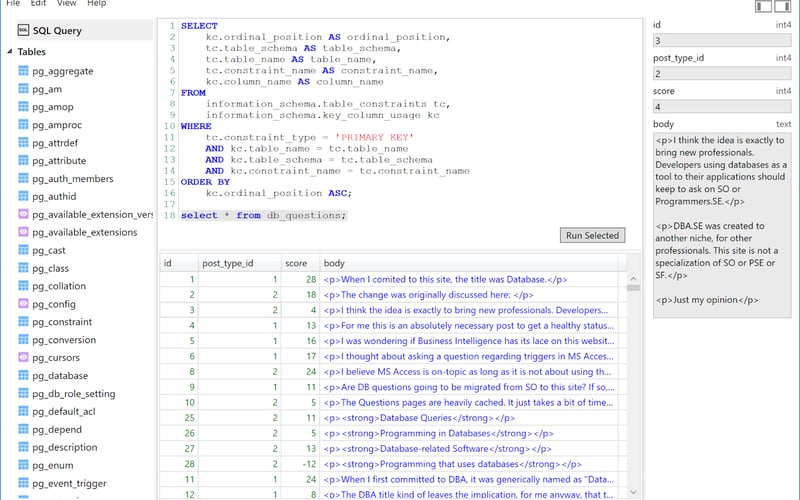Open the View menu
Image resolution: width=800 pixels, height=500 pixels.
(x=66, y=3)
